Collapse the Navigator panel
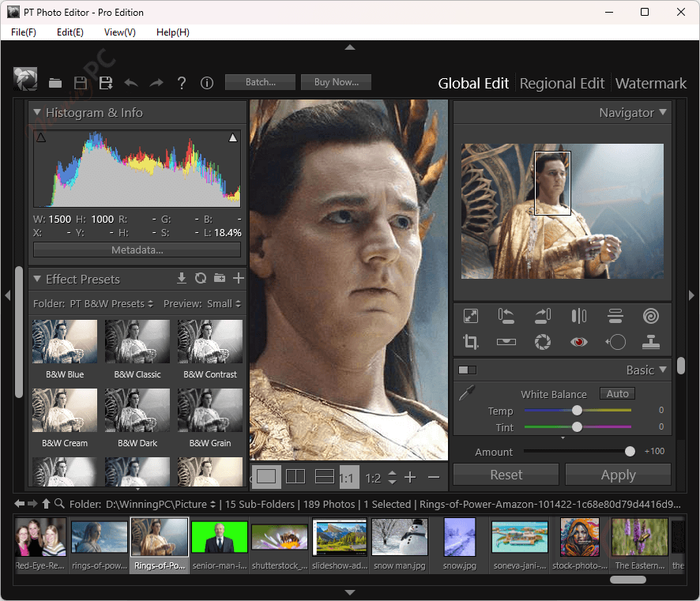 (663, 111)
